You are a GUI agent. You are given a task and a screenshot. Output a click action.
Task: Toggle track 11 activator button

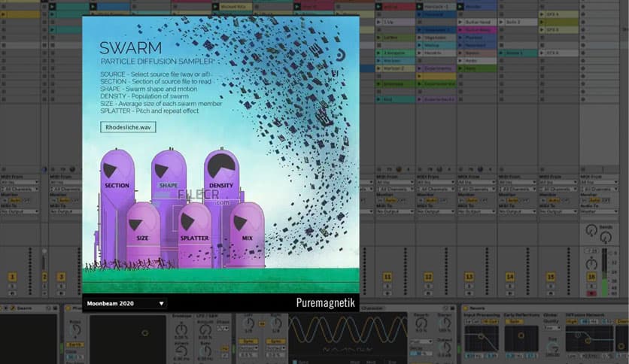(x=387, y=277)
